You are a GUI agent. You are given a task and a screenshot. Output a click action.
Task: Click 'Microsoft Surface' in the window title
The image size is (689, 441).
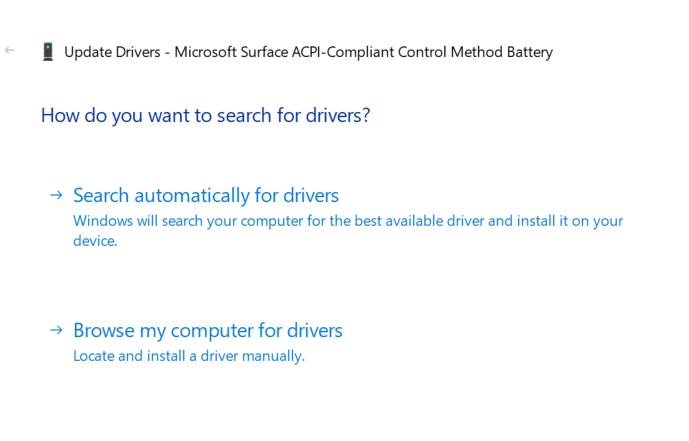(x=231, y=52)
